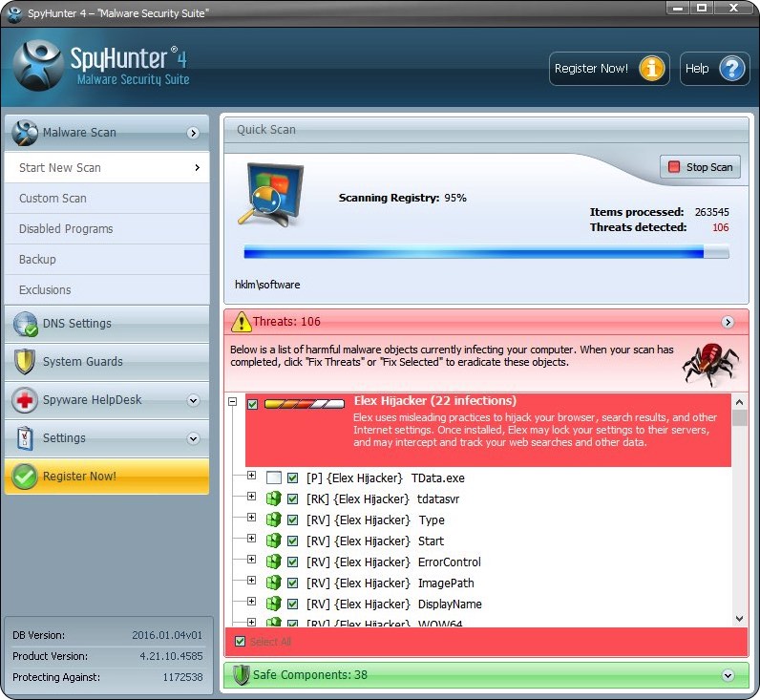Open Help via question mark icon
Screen dimensions: 760x700
pyautogui.click(x=731, y=69)
